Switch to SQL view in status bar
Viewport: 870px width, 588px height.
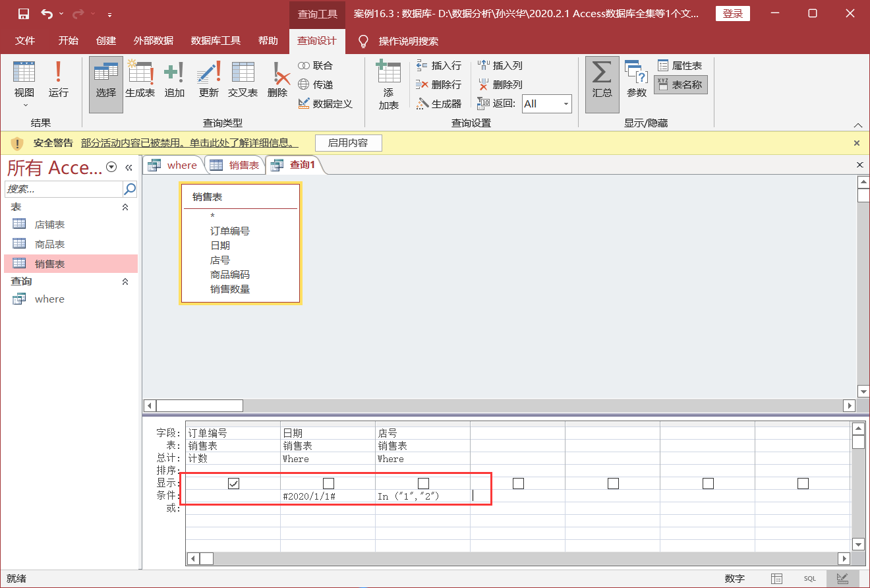809,578
